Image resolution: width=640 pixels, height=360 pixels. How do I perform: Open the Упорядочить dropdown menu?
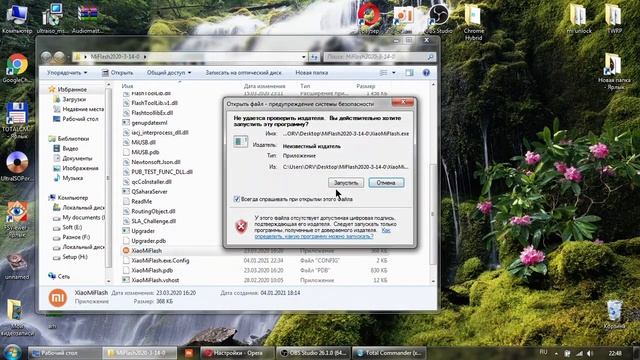(x=67, y=73)
